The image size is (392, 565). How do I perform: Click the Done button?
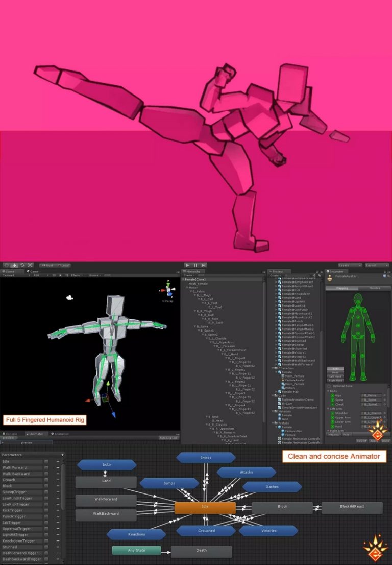point(385,441)
